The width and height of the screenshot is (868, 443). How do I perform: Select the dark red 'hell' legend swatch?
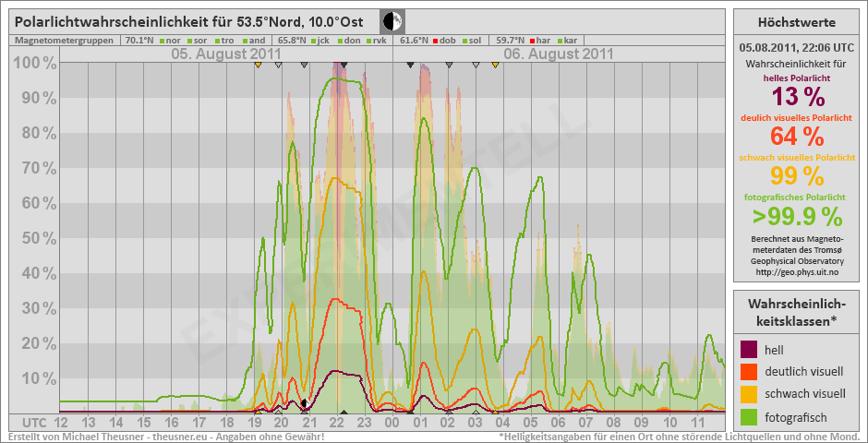[750, 350]
